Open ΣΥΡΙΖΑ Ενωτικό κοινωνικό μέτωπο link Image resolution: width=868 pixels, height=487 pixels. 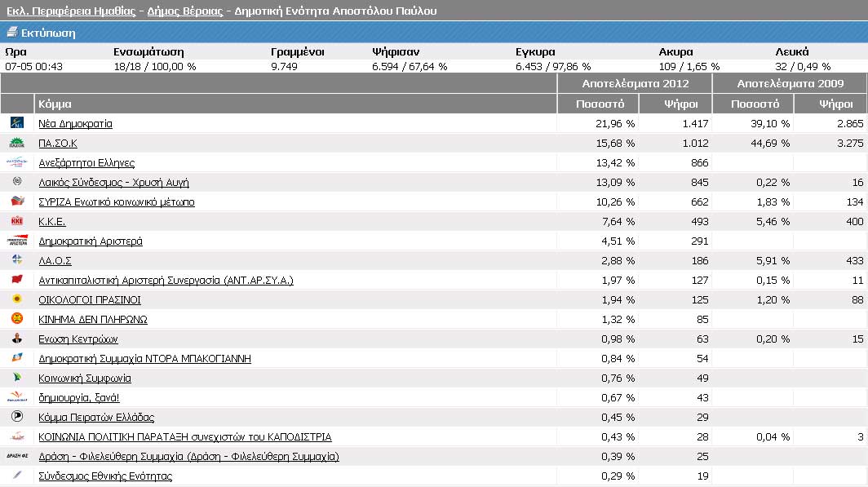(116, 202)
